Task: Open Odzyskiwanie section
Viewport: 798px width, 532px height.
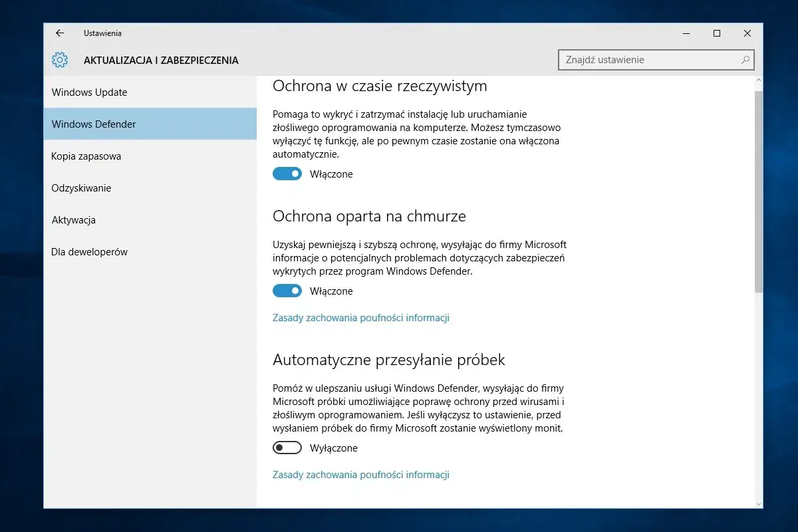Action: pos(150,188)
